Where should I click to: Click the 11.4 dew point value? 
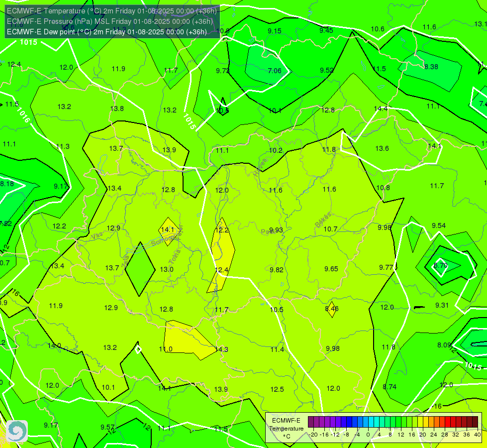277,349
